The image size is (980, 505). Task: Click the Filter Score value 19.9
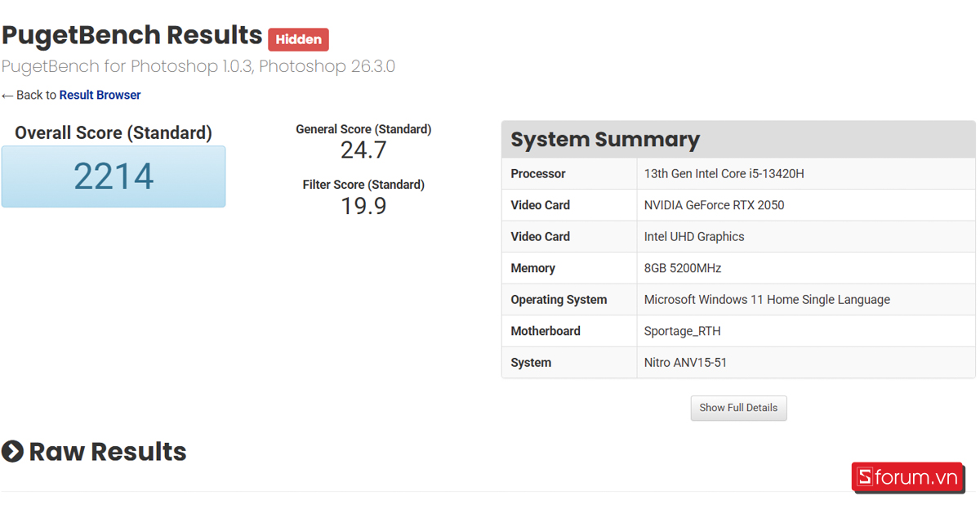(363, 206)
